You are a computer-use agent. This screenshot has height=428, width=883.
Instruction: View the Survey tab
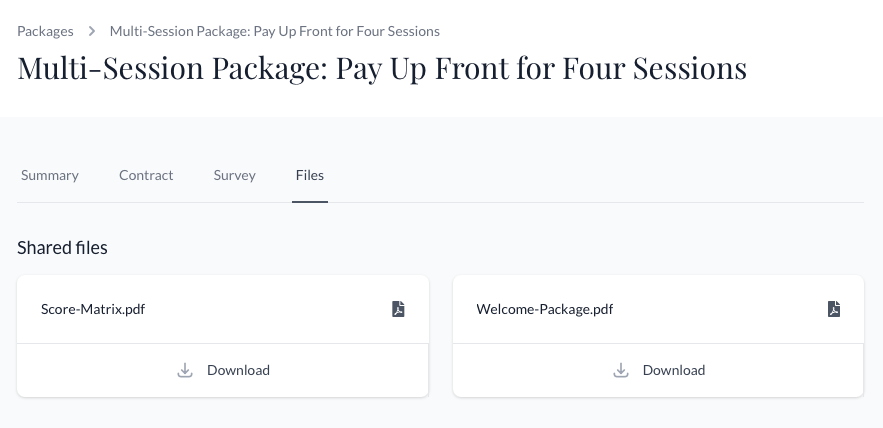[x=234, y=175]
